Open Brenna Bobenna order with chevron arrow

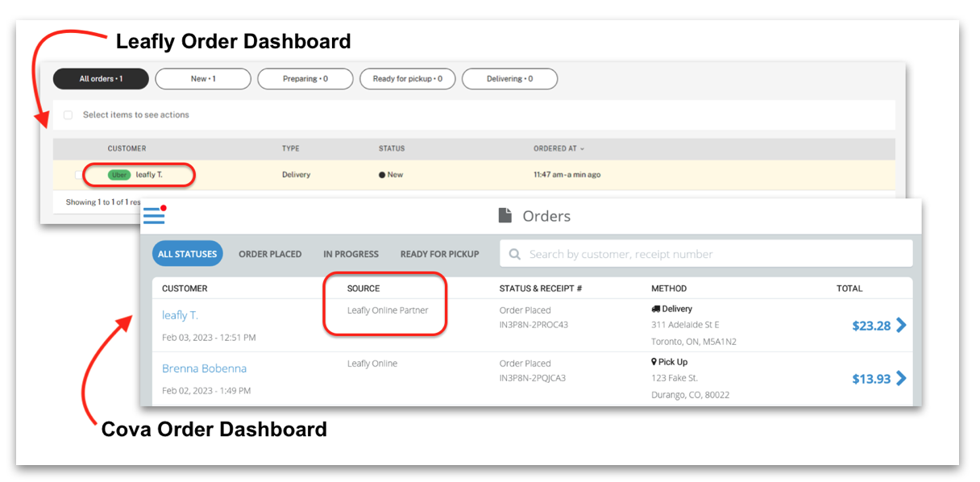tap(901, 378)
